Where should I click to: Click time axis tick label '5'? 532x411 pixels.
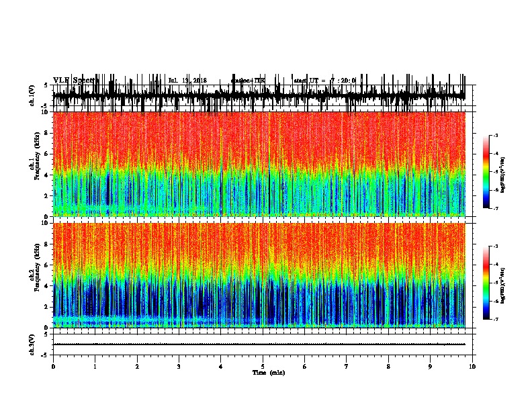pyautogui.click(x=263, y=367)
